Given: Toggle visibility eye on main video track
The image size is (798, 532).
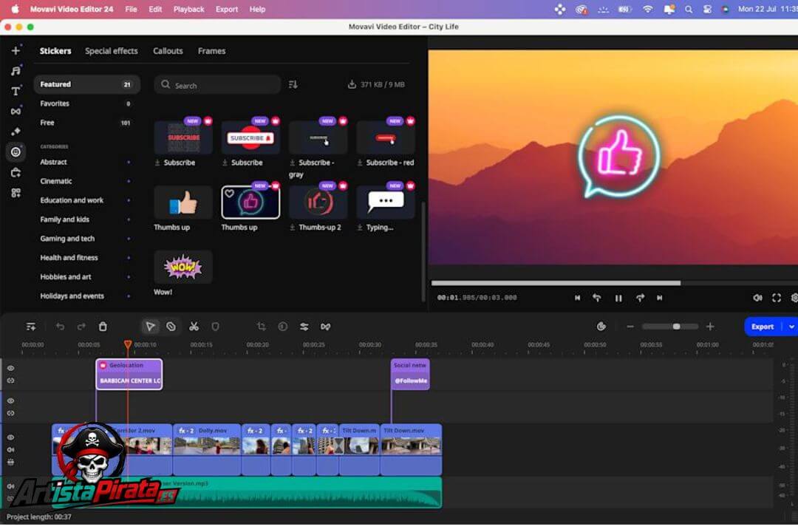Looking at the screenshot, I should (10, 437).
